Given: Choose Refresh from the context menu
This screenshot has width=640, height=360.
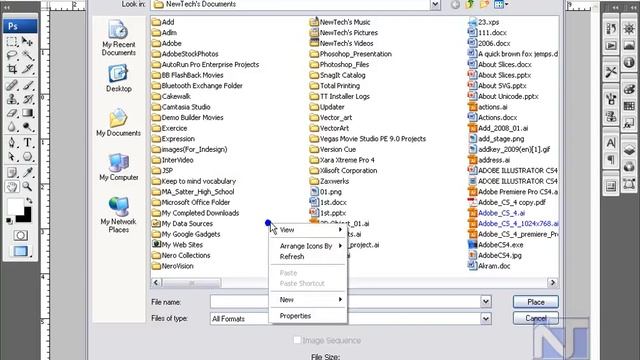Looking at the screenshot, I should pyautogui.click(x=309, y=256).
